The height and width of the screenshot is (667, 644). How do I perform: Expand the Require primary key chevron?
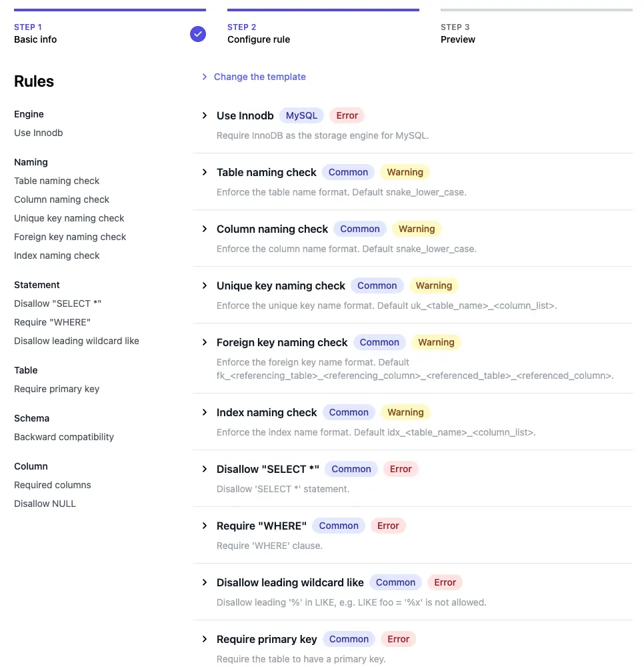tap(205, 639)
